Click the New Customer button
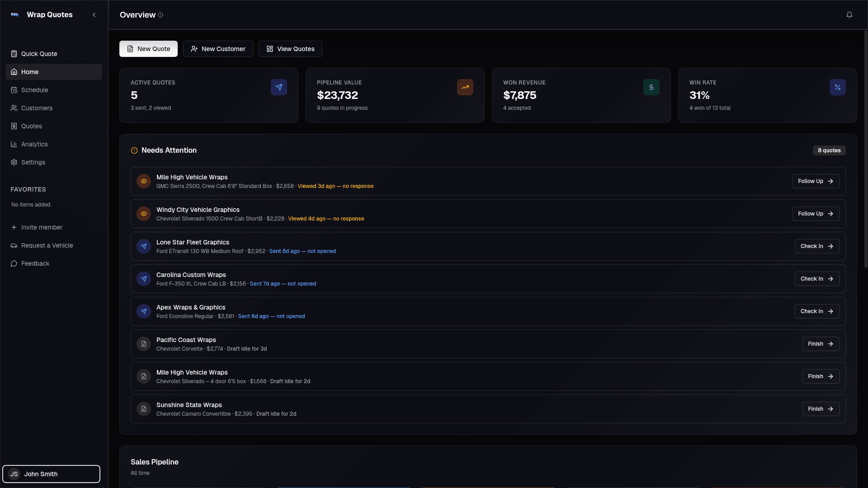Image resolution: width=868 pixels, height=488 pixels. [x=218, y=49]
